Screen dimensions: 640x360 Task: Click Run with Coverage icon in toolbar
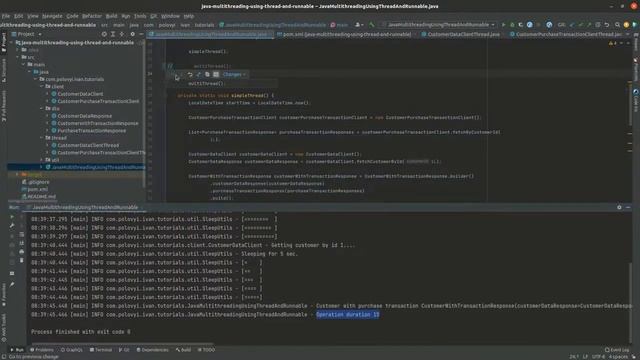click(521, 25)
